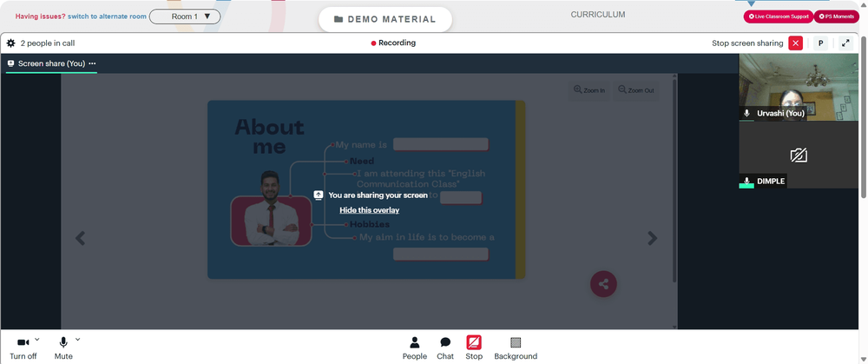Open the CURRICULUM tab
The height and width of the screenshot is (364, 868).
pyautogui.click(x=598, y=15)
